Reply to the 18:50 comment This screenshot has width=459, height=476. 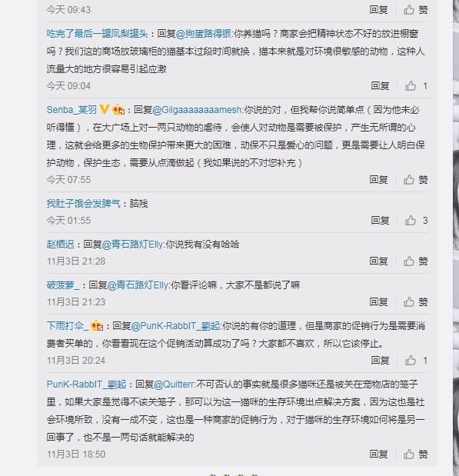coord(378,454)
